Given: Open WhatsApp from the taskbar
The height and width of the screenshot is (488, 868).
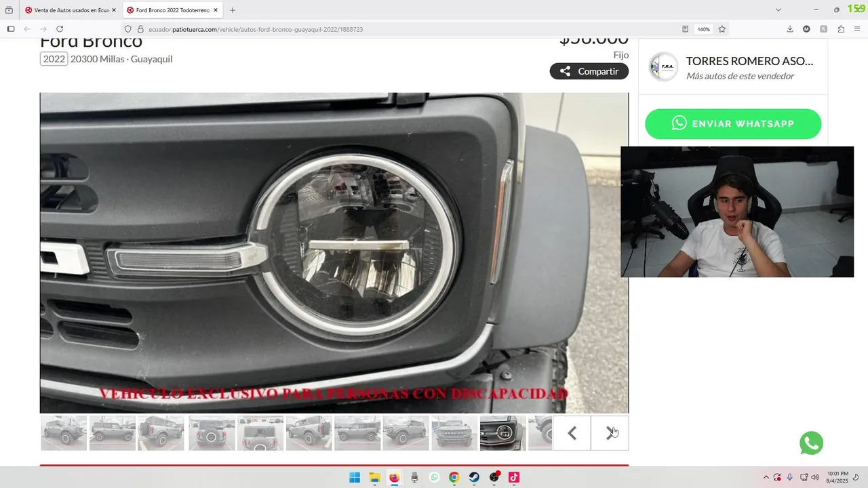Looking at the screenshot, I should [434, 477].
